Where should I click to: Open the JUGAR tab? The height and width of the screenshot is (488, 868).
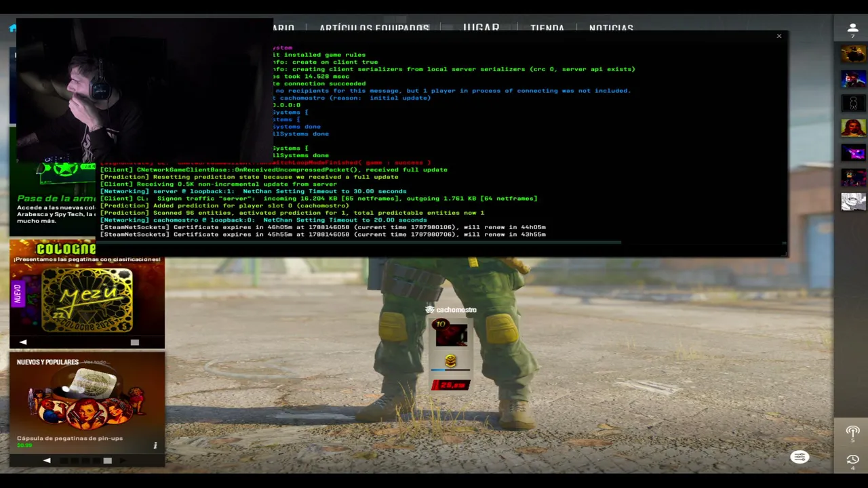[481, 28]
